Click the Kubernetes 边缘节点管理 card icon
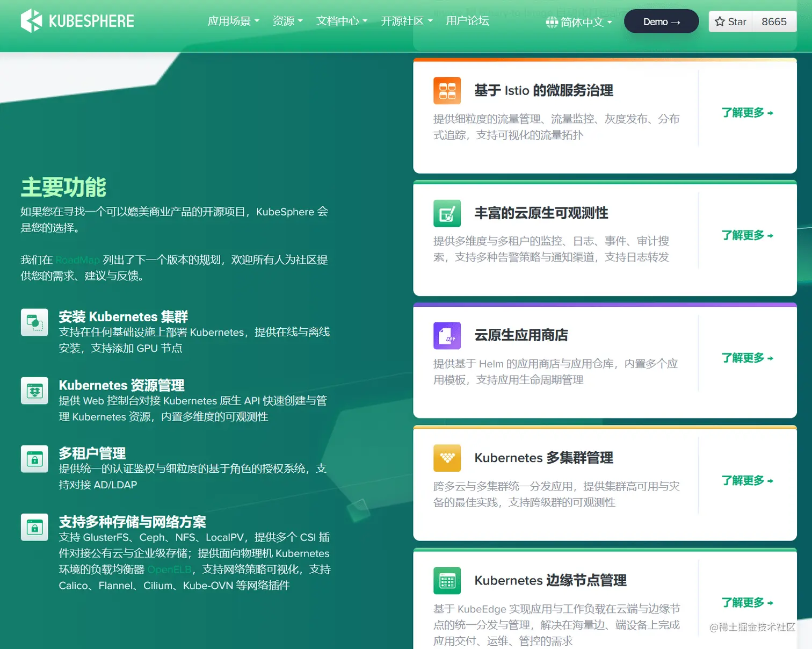 click(x=447, y=581)
